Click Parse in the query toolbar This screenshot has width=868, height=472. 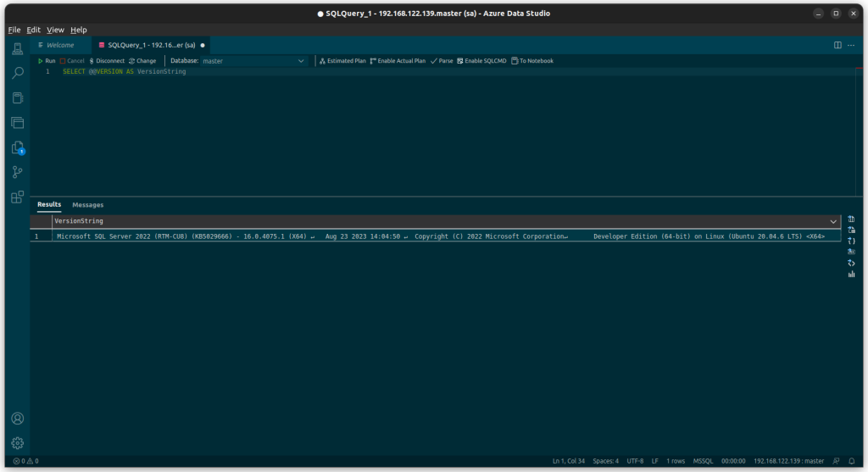click(442, 61)
